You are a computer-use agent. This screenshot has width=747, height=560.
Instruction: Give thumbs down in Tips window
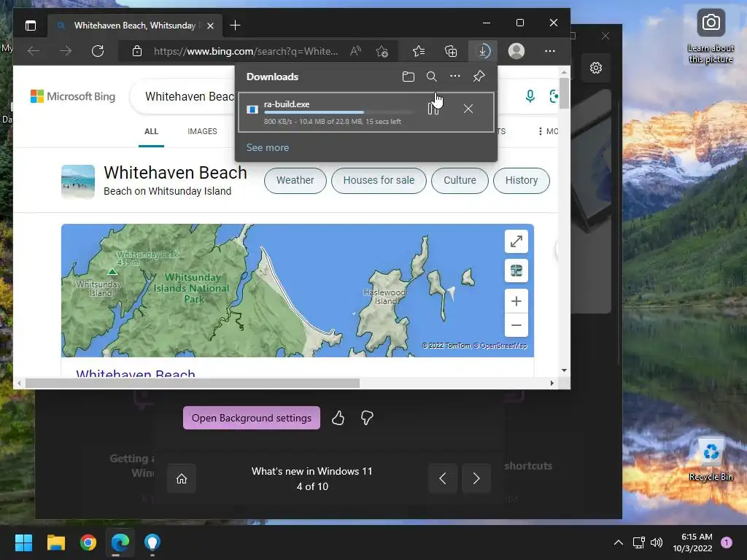click(x=367, y=418)
